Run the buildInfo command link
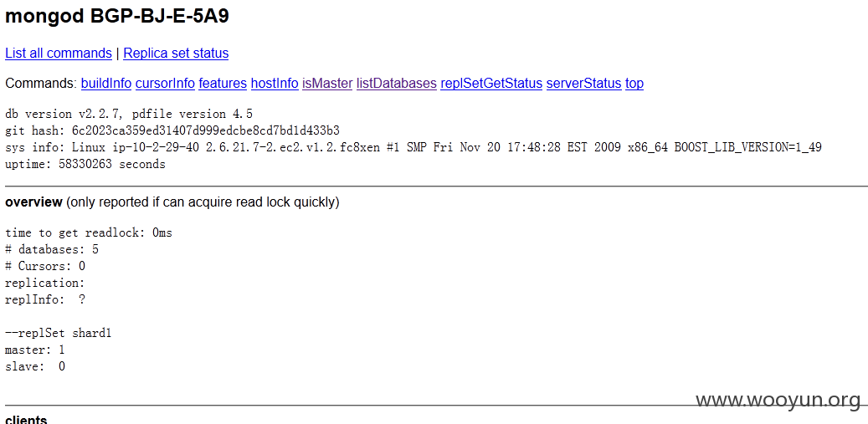The width and height of the screenshot is (868, 424). point(105,83)
